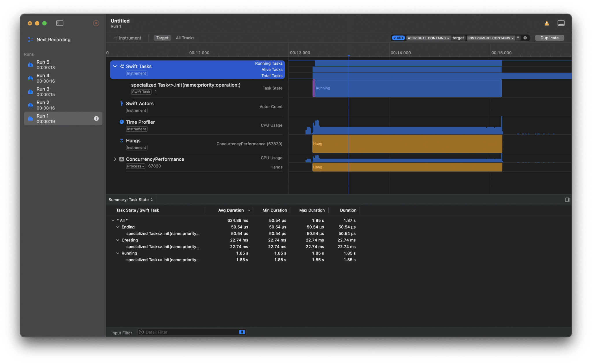Click the yellow warning triangle icon

click(x=547, y=23)
